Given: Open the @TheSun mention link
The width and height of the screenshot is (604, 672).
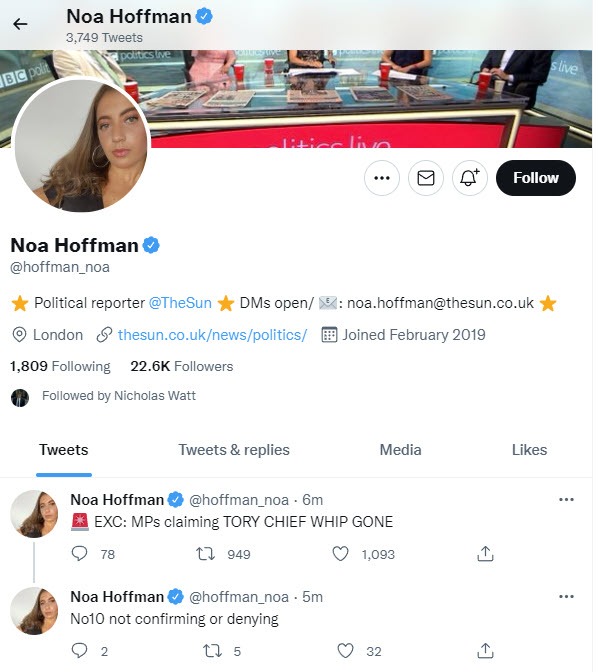Looking at the screenshot, I should tap(180, 302).
